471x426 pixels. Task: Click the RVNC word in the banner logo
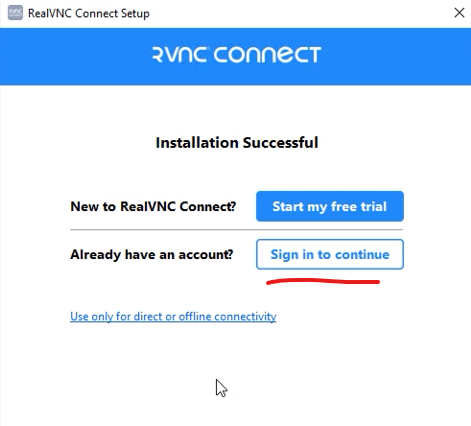[x=180, y=55]
